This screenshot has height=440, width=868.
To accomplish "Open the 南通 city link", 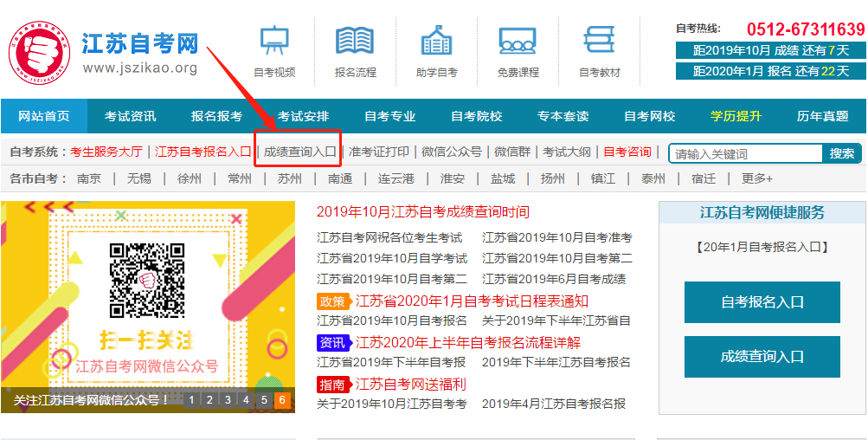I will 340,179.
